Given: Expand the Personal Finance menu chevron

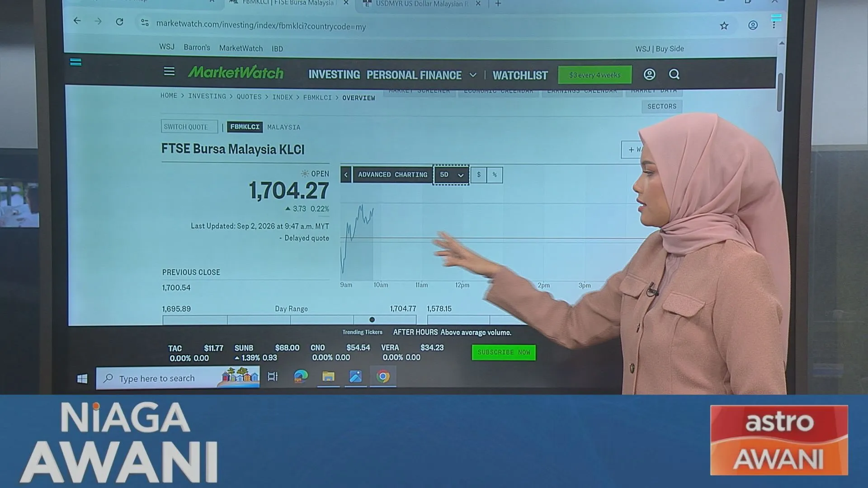Looking at the screenshot, I should [x=473, y=75].
